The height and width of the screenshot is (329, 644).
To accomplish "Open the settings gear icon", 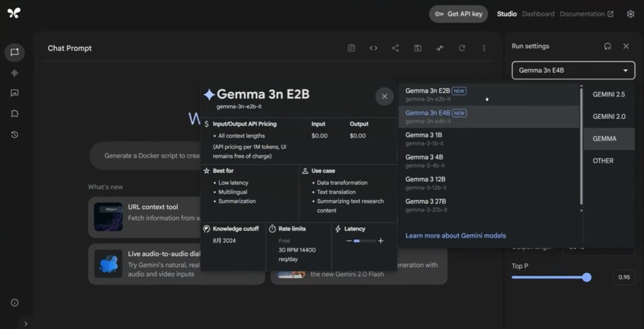I will (631, 14).
